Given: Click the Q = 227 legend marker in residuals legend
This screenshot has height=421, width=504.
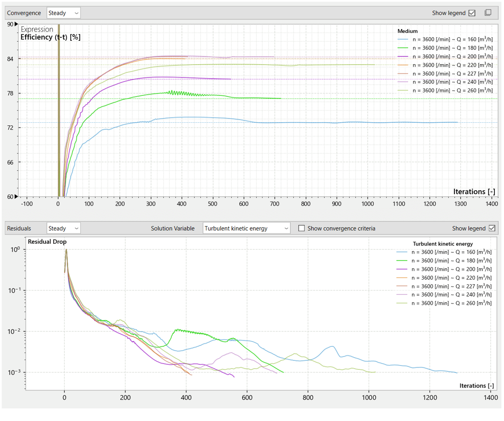Looking at the screenshot, I should coord(402,286).
